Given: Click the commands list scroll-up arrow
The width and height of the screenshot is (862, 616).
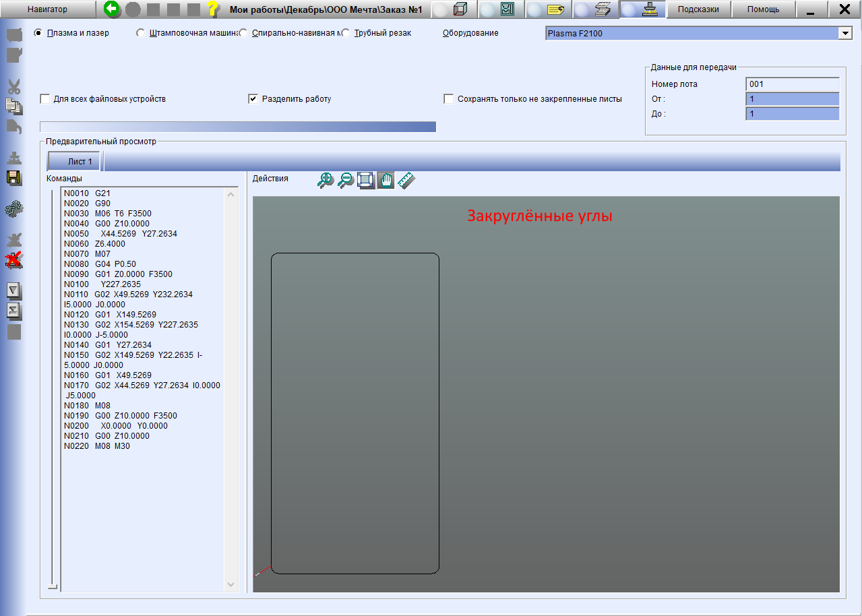Looking at the screenshot, I should [231, 195].
